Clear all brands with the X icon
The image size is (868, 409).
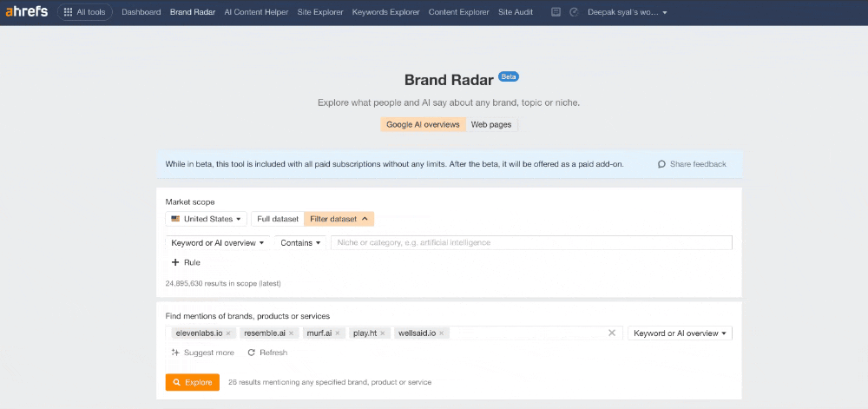612,333
